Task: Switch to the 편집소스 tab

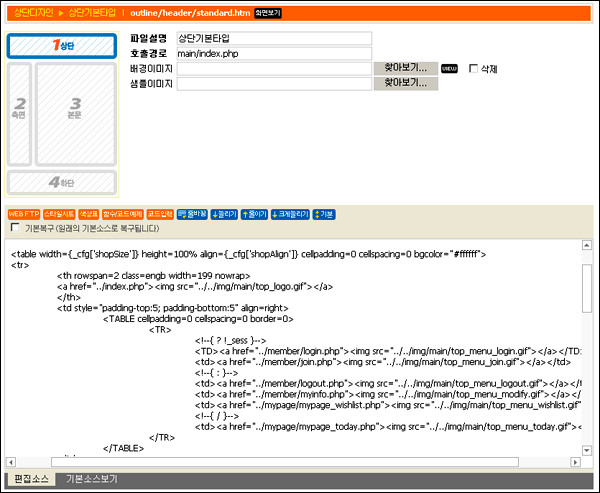Action: [31, 479]
